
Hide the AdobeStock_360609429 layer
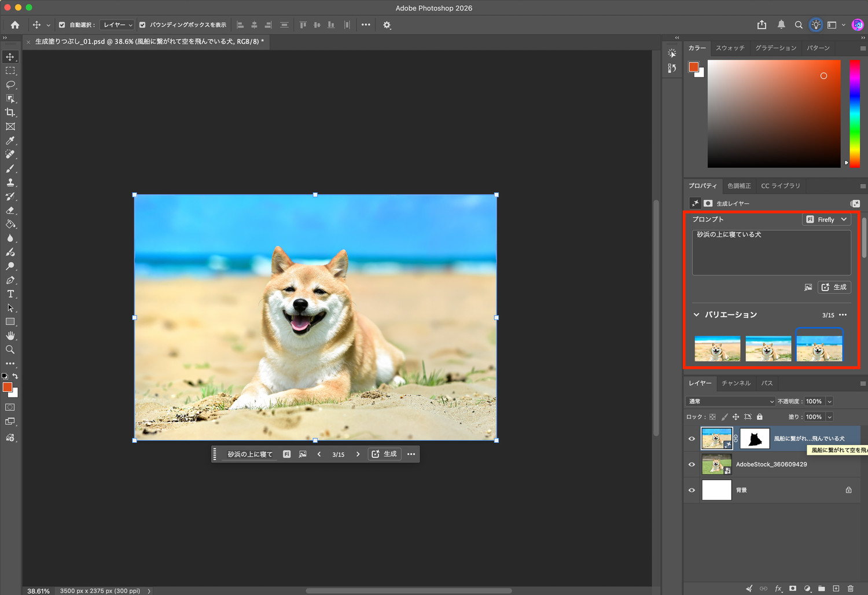coord(692,464)
